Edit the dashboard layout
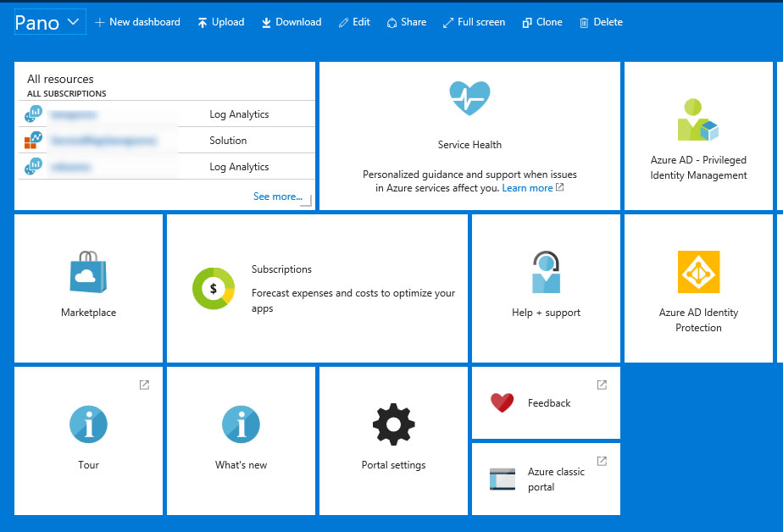Viewport: 783px width, 532px height. (354, 22)
